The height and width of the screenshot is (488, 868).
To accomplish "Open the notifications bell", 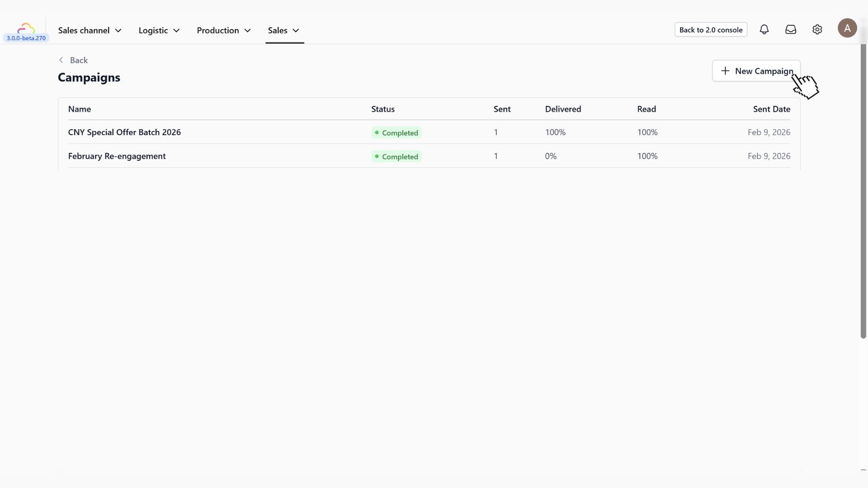I will pyautogui.click(x=764, y=30).
